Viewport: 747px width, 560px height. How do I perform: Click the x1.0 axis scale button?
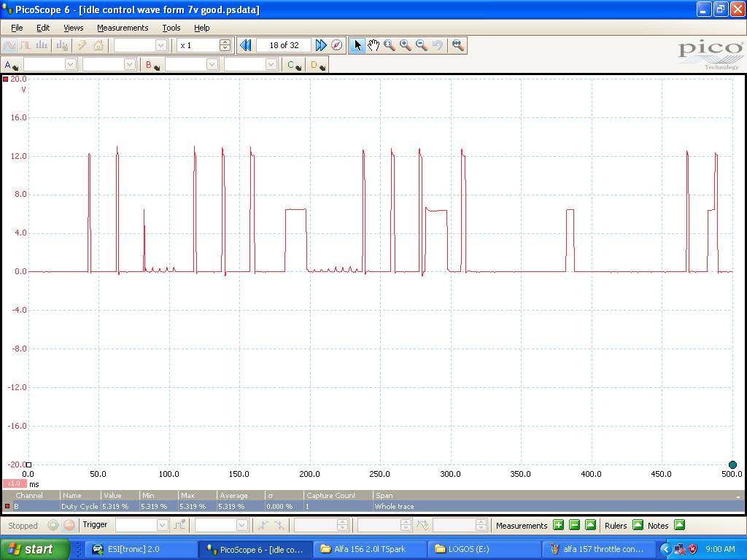[15, 483]
